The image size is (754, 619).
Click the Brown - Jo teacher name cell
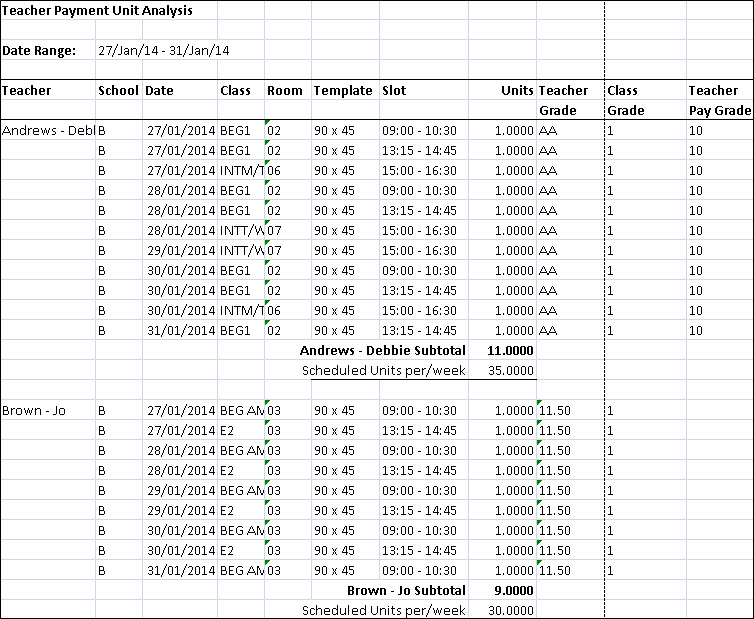(x=34, y=411)
